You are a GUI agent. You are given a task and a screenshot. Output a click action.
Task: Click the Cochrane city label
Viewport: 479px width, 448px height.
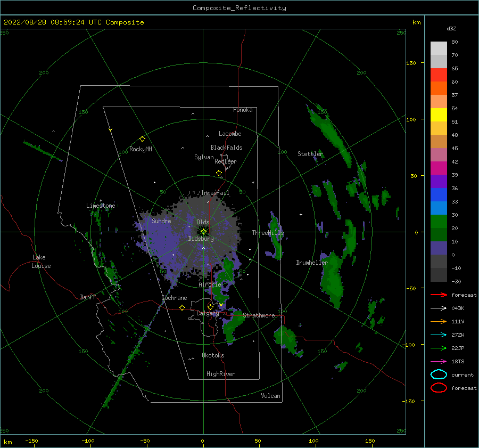tap(174, 298)
